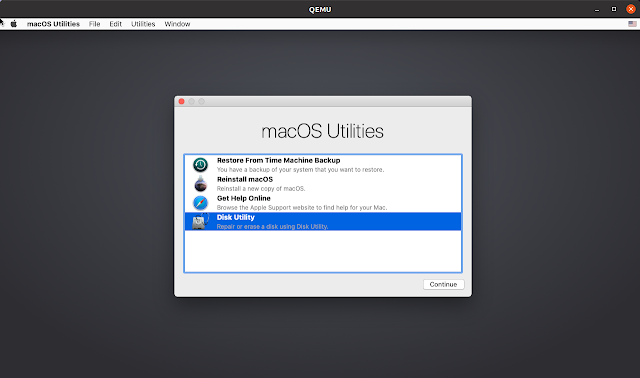
Task: Open the Apple logo menu
Action: 13,24
